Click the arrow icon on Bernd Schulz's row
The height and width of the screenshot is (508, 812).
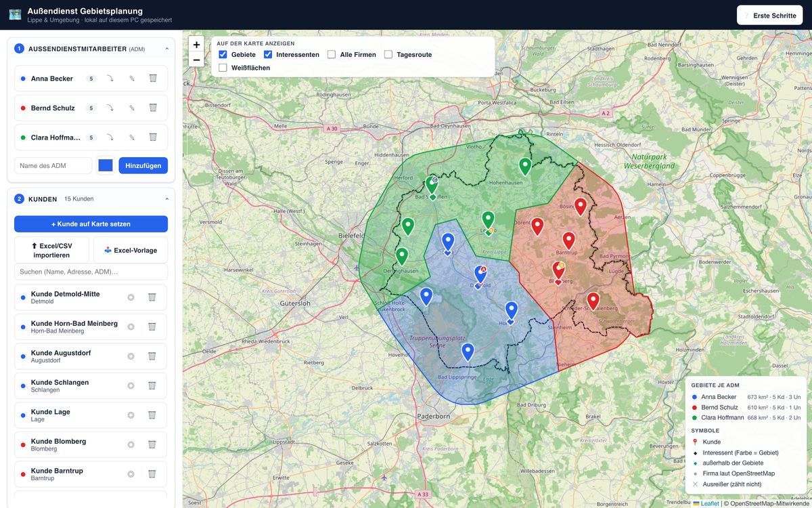pyautogui.click(x=110, y=108)
